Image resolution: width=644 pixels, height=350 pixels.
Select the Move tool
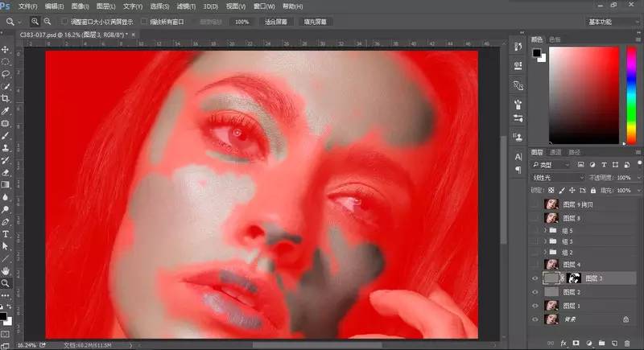(6, 50)
